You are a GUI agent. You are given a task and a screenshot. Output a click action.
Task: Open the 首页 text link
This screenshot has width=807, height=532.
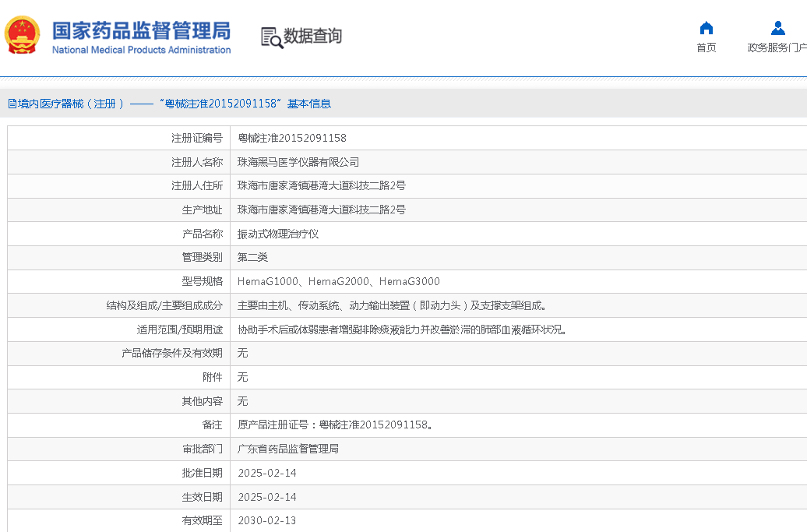(x=706, y=48)
